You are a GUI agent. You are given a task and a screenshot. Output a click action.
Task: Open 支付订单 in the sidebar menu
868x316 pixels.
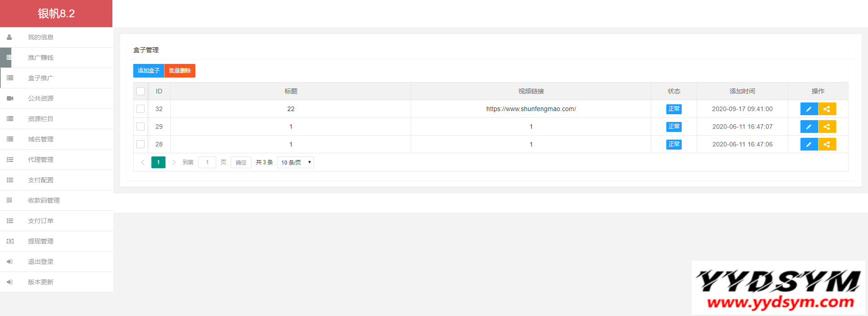pyautogui.click(x=41, y=221)
